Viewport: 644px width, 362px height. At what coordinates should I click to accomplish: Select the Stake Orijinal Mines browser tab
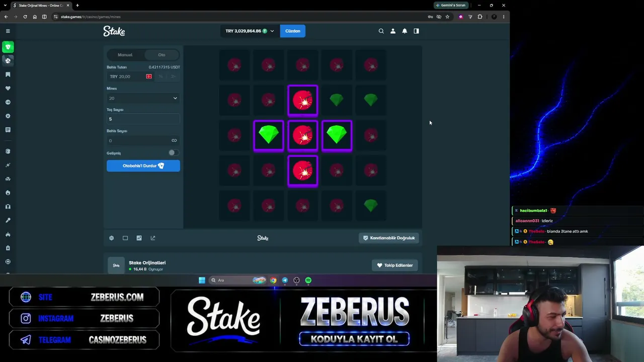pos(41,5)
